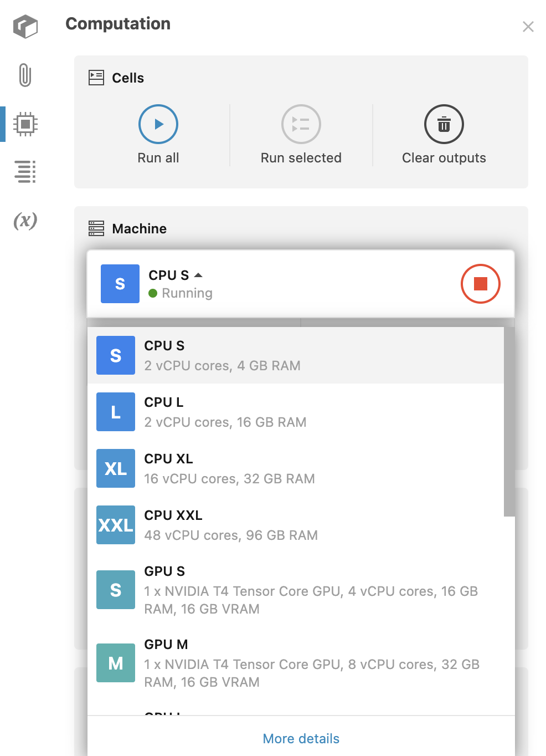This screenshot has height=756, width=546.
Task: Select the GPU S machine with NVIDIA T4
Action: [249, 589]
